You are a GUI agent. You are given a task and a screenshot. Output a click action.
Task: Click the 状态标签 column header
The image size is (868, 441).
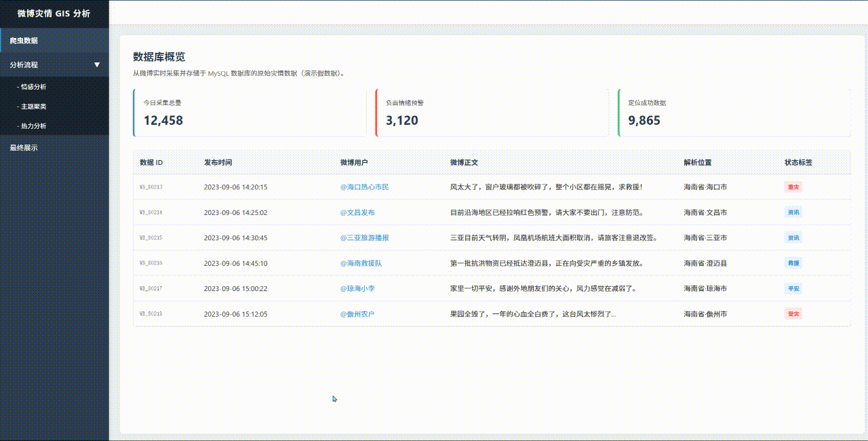(798, 163)
